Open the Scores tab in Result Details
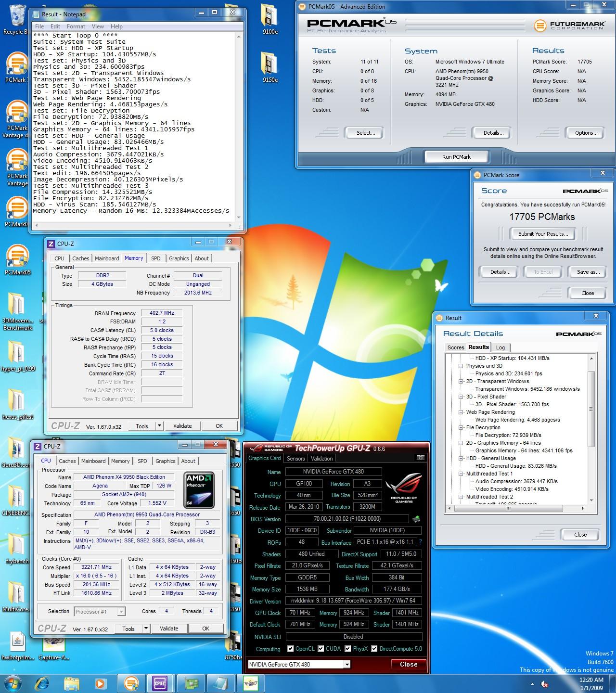 (456, 347)
